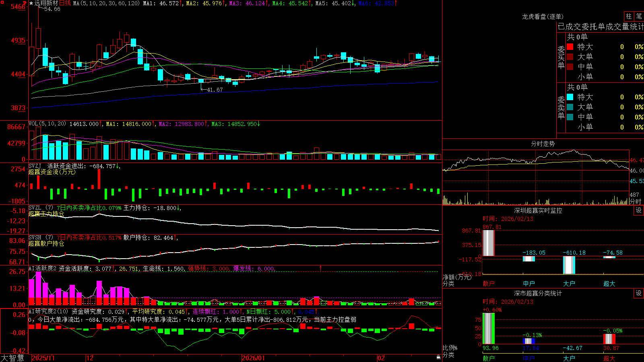Click the green 散户 bar labeled +0.60%

[x=489, y=329]
